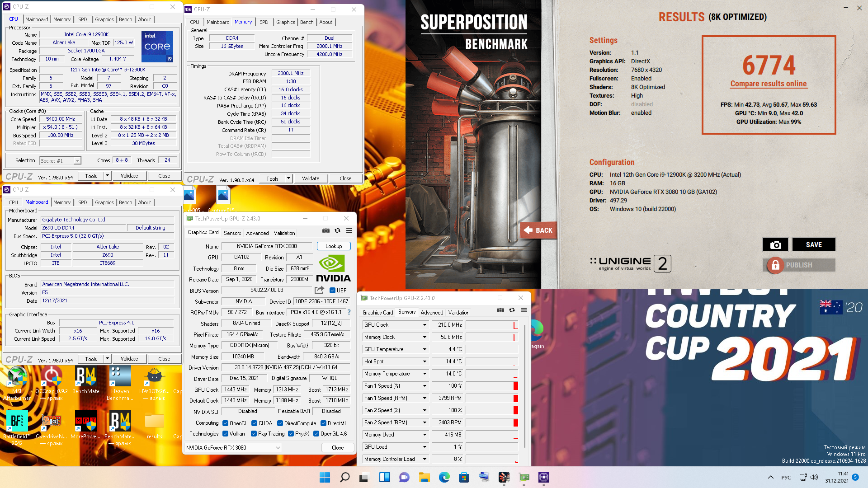Toggle the DirectCompute checkbox
The width and height of the screenshot is (868, 488).
click(280, 423)
